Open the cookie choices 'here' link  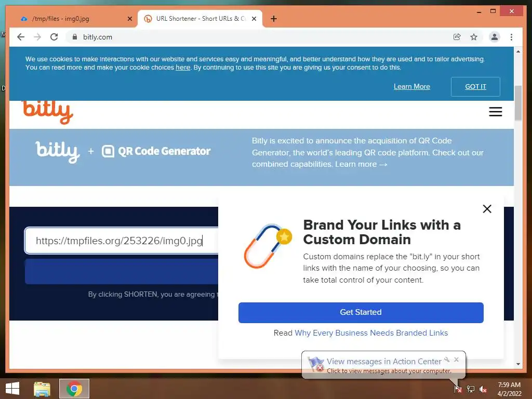(182, 68)
